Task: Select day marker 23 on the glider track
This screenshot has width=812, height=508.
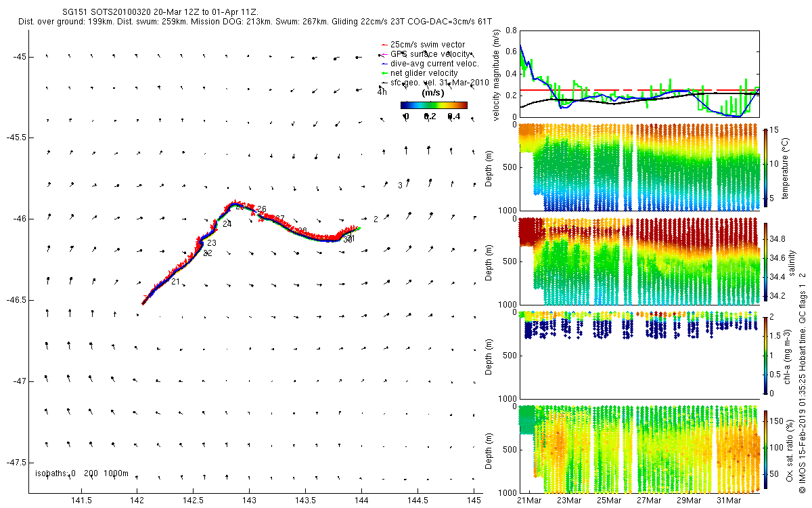Action: coord(212,243)
